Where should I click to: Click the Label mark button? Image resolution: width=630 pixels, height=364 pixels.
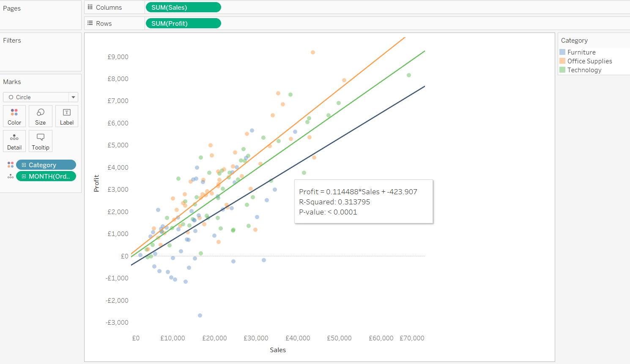pyautogui.click(x=67, y=116)
